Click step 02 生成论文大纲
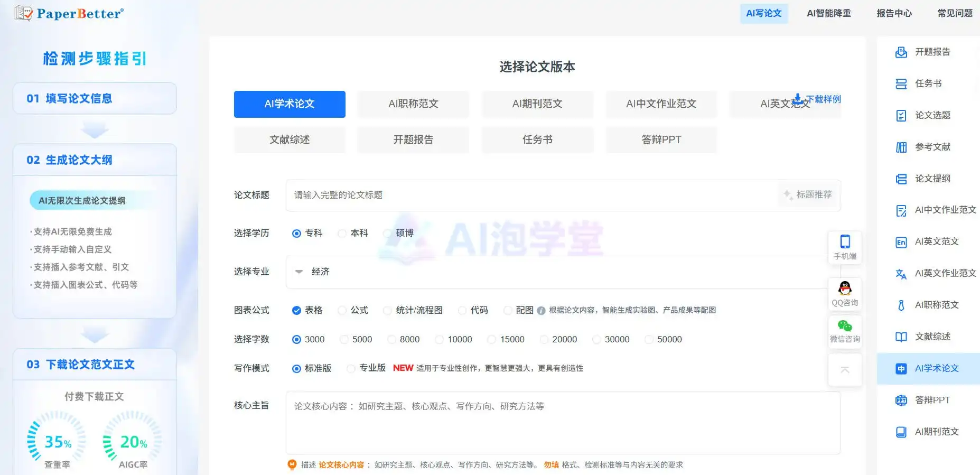The height and width of the screenshot is (475, 980). (95, 160)
